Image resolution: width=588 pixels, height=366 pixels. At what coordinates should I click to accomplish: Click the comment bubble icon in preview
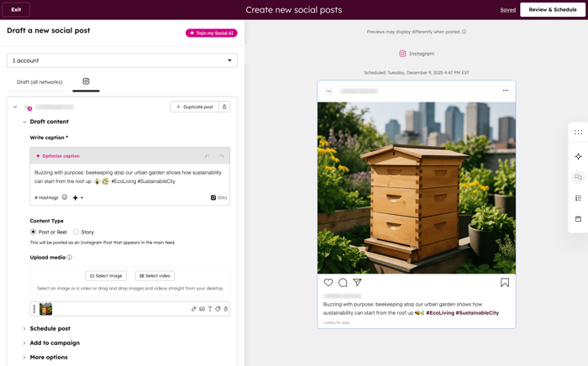tap(343, 282)
